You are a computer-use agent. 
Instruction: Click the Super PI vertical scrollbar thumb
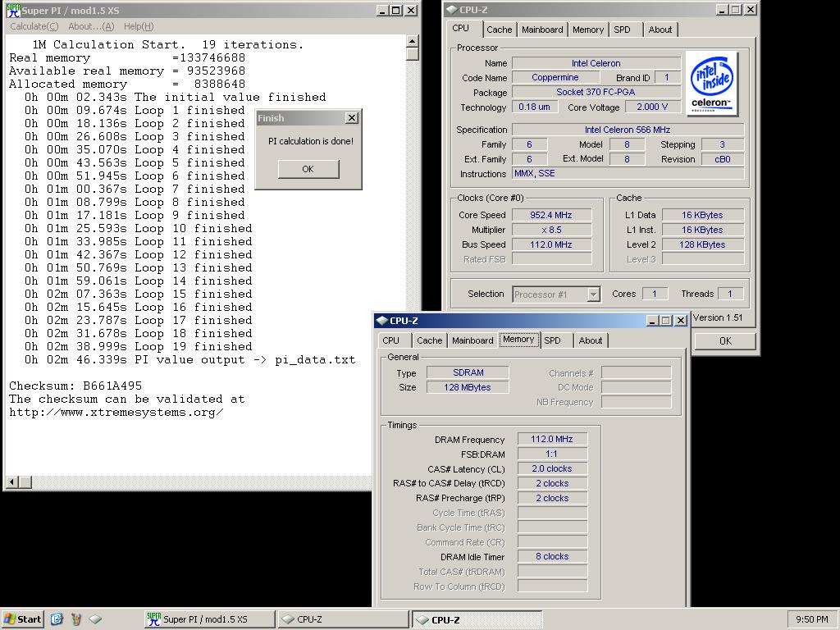[412, 53]
